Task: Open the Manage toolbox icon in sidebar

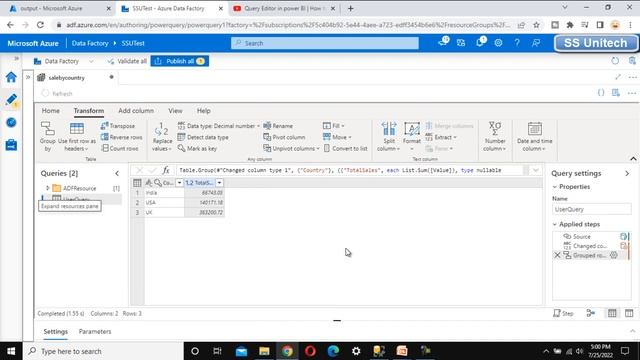Action: click(x=11, y=144)
